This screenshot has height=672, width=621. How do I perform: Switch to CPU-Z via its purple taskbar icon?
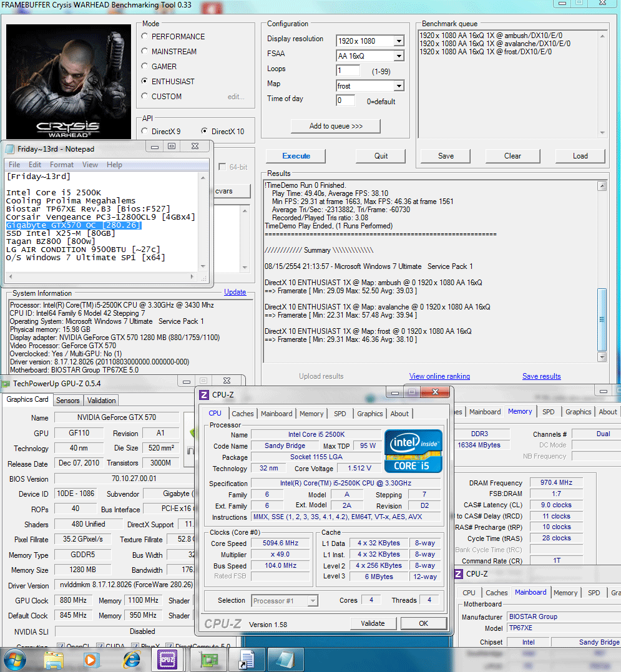tap(167, 660)
